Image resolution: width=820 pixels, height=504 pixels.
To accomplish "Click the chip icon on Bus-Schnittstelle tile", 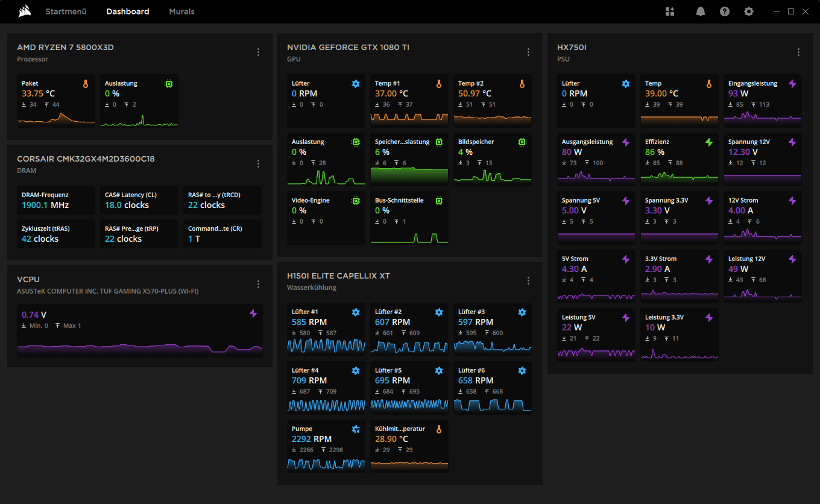I will click(439, 201).
